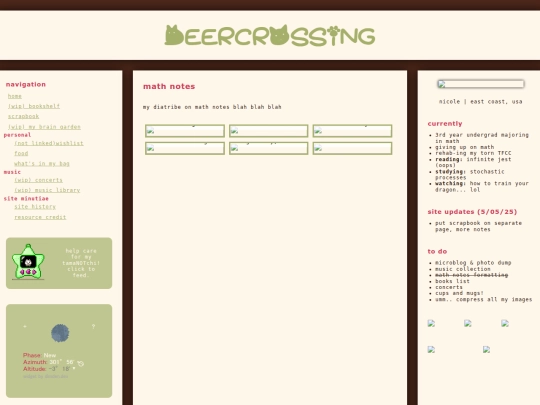
Task: Open the middle math notes thumbnail in bottom row
Action: click(269, 148)
